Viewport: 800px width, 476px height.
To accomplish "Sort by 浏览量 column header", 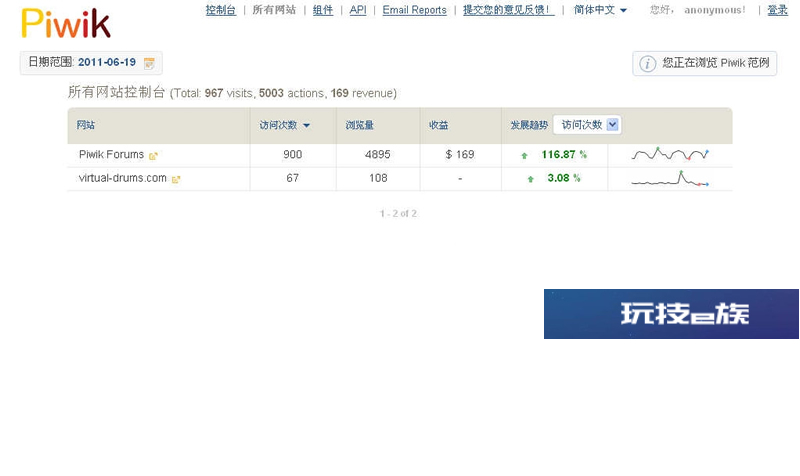I will [359, 125].
